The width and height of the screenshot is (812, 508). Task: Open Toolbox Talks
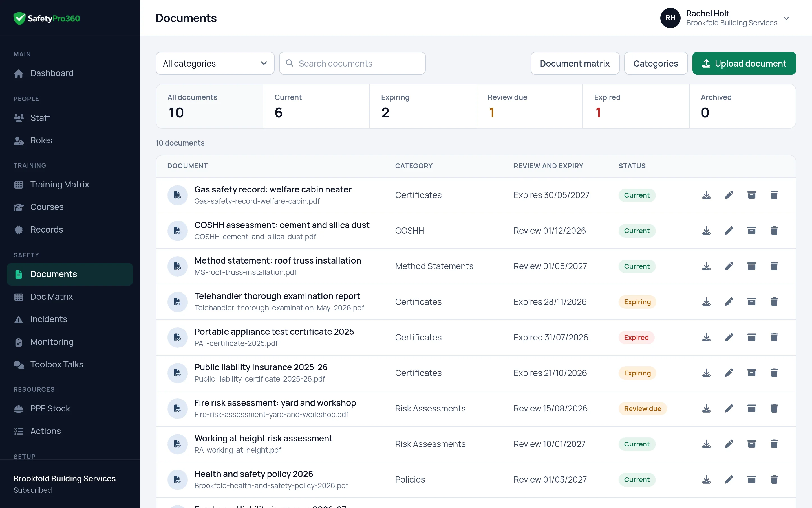pos(70,364)
